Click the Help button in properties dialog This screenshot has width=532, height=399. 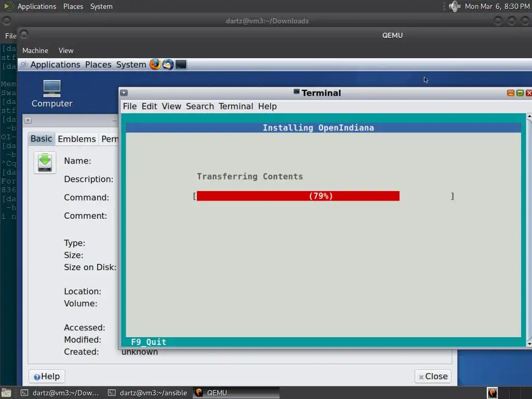[47, 376]
